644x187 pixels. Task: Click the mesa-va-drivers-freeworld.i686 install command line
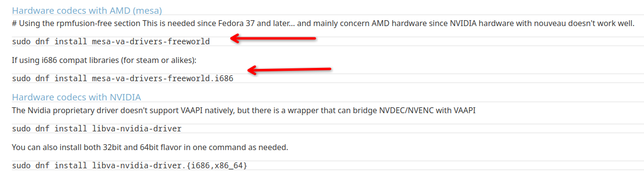point(123,78)
